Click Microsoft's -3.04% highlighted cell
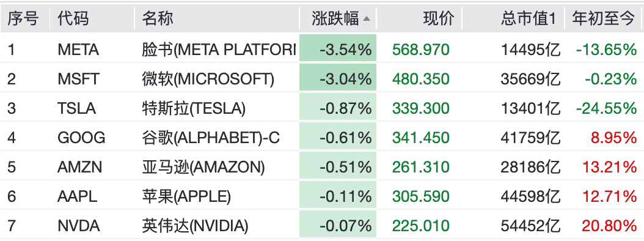This screenshot has height=241, width=644. 338,77
